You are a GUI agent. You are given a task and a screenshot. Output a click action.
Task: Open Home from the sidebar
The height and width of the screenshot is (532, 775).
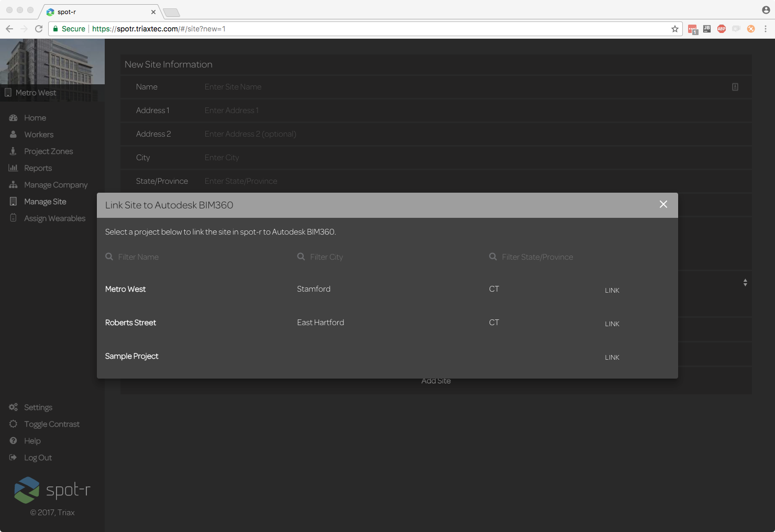pos(35,118)
